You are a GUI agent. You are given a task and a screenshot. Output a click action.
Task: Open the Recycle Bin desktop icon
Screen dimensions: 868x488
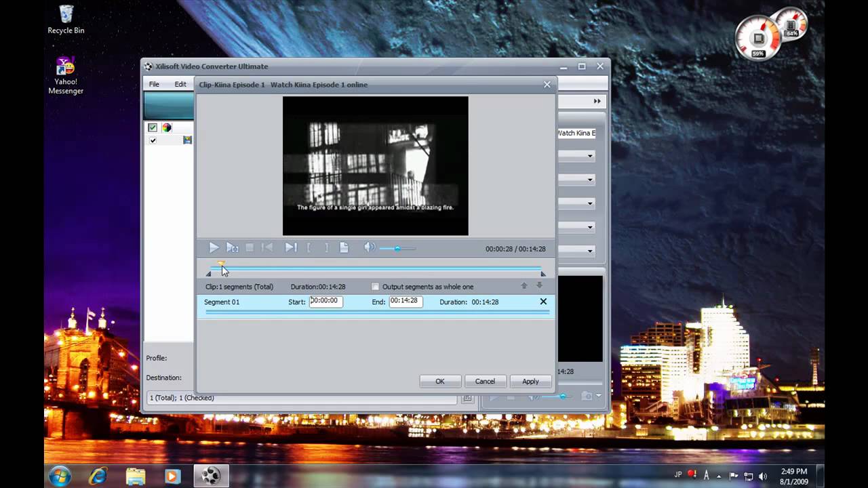pyautogui.click(x=66, y=20)
